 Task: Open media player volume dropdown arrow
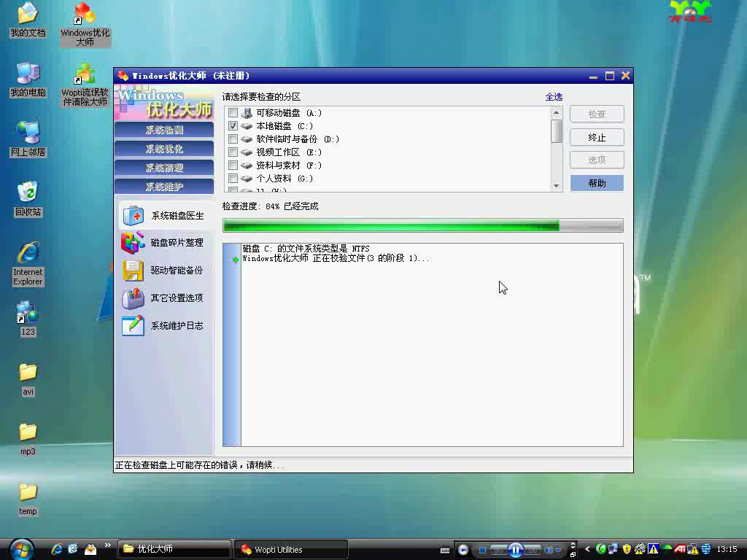click(558, 550)
